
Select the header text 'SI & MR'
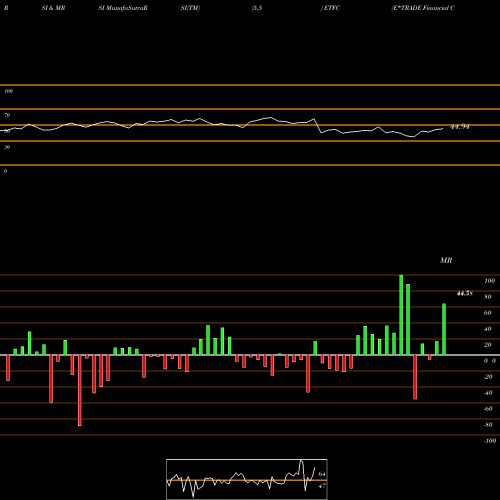coord(53,8)
